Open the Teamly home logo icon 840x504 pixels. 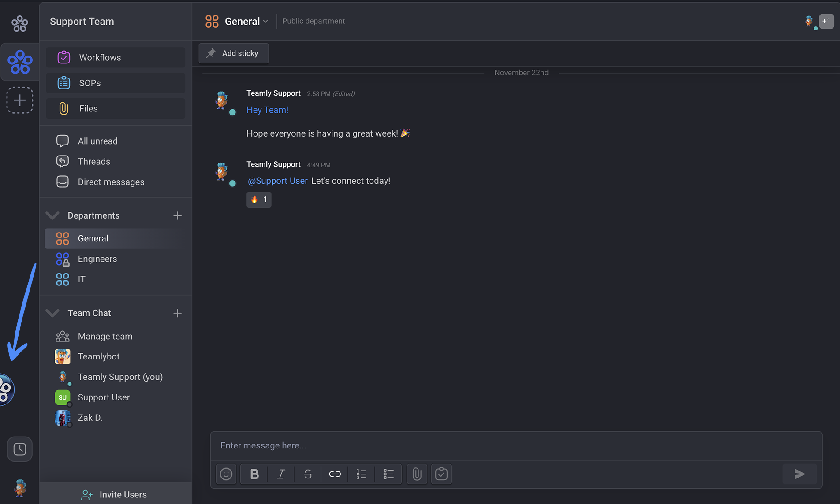(x=19, y=23)
